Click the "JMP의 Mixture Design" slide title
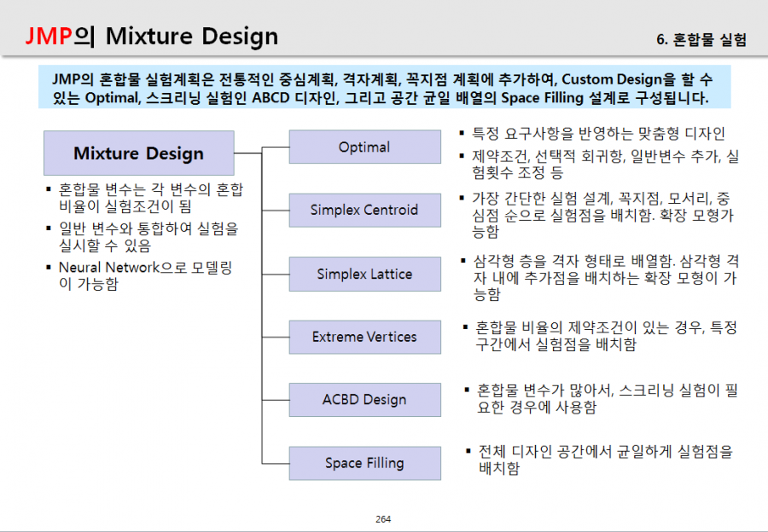The height and width of the screenshot is (532, 768). click(x=151, y=36)
